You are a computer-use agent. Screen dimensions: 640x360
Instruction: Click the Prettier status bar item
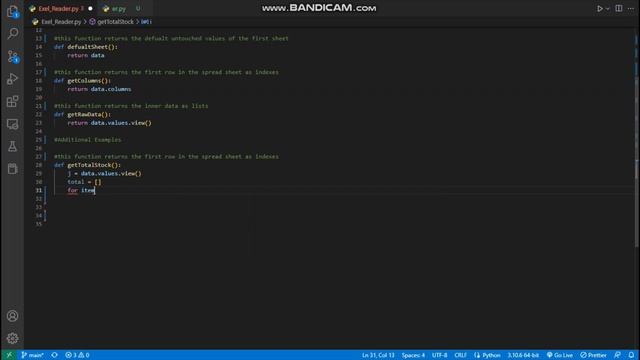[x=593, y=355]
